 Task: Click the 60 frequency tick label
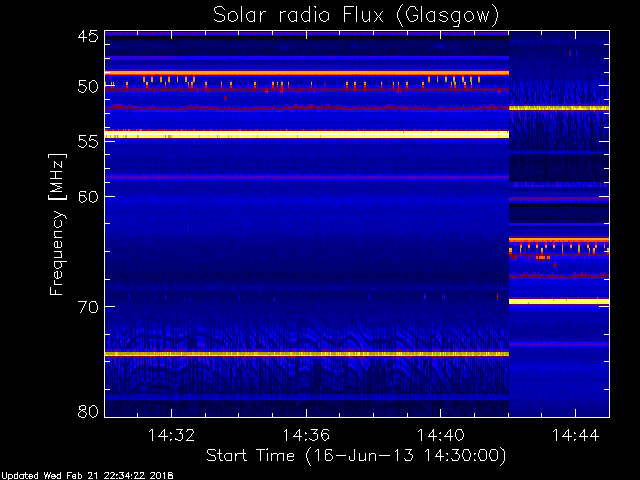pyautogui.click(x=88, y=196)
